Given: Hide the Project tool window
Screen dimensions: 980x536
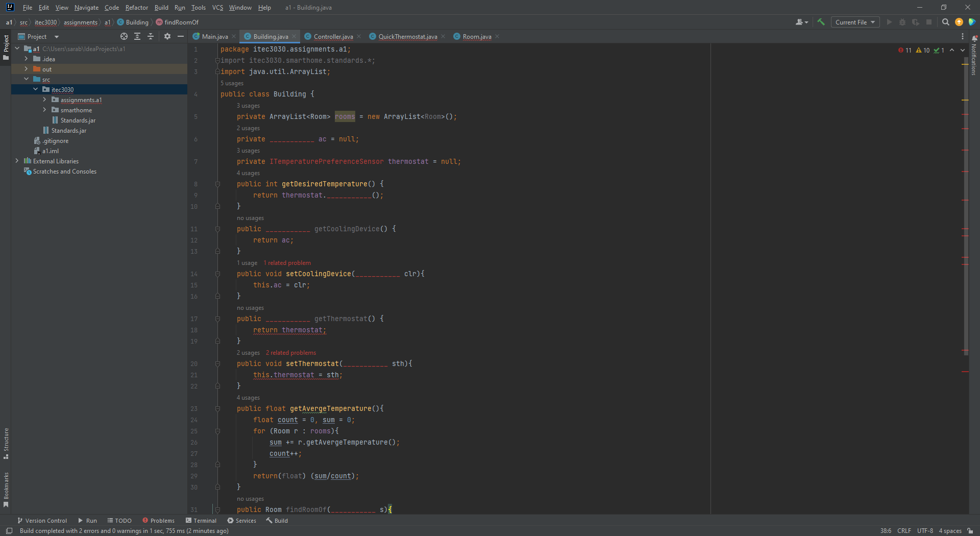Looking at the screenshot, I should coord(180,36).
